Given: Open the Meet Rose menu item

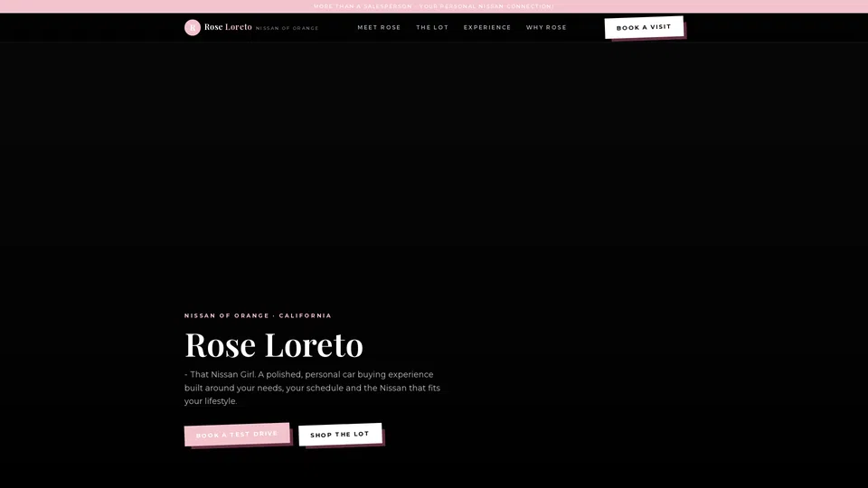Looking at the screenshot, I should click(379, 27).
